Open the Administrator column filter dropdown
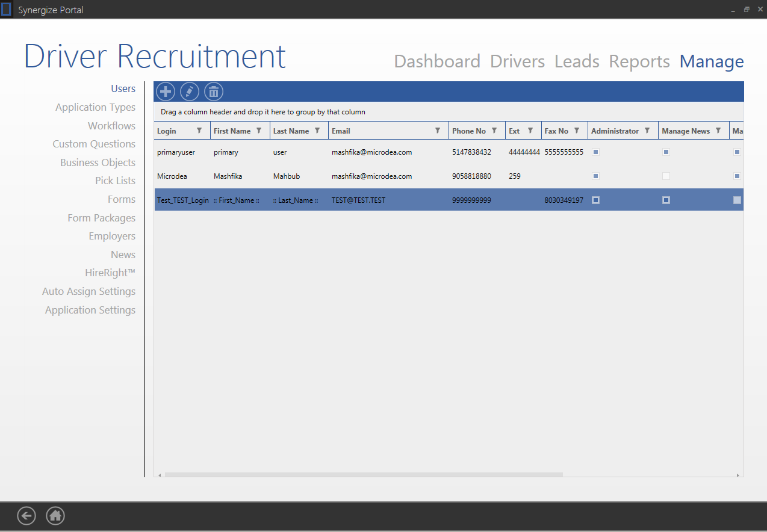The width and height of the screenshot is (767, 532). (x=647, y=131)
